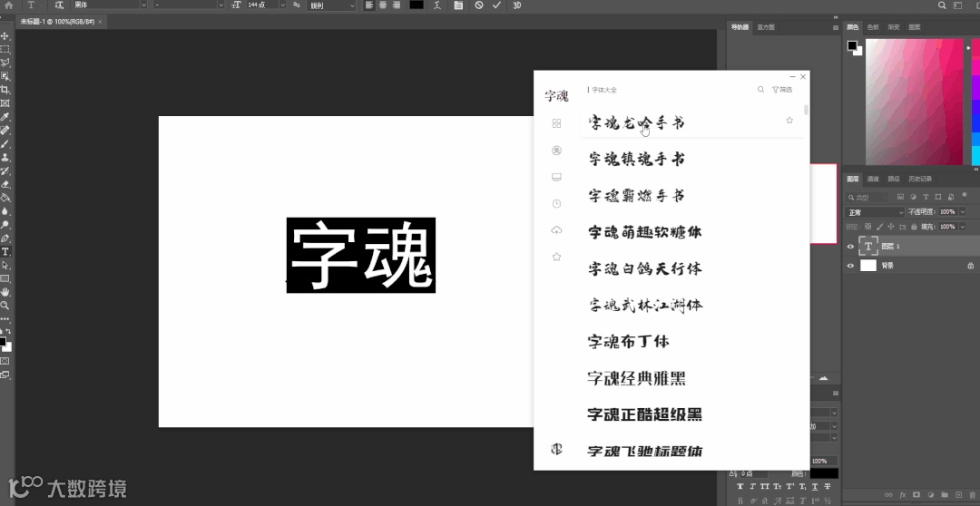Click the Home icon in options bar
The image size is (980, 506).
(9, 5)
